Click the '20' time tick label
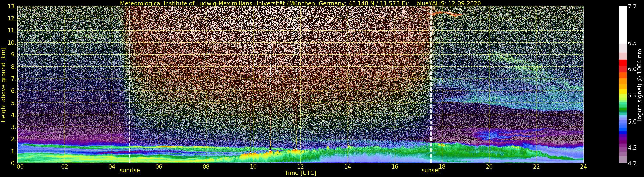 pyautogui.click(x=489, y=167)
